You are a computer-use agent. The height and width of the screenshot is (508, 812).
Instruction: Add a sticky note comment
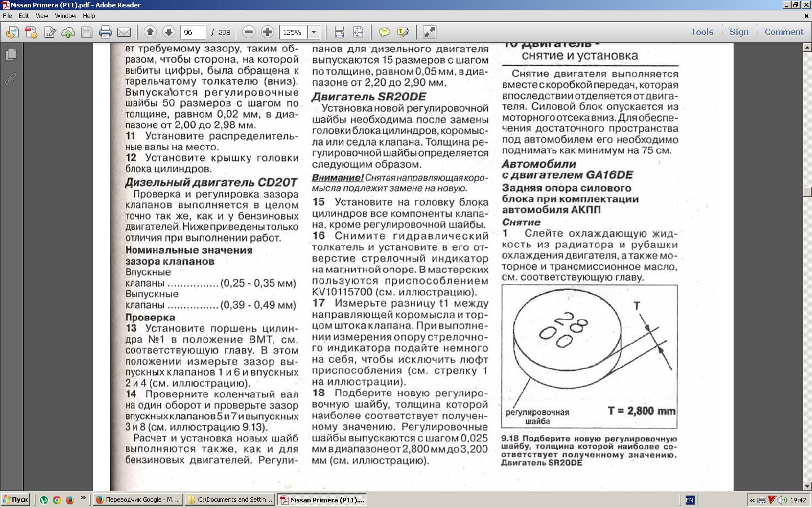(x=384, y=32)
